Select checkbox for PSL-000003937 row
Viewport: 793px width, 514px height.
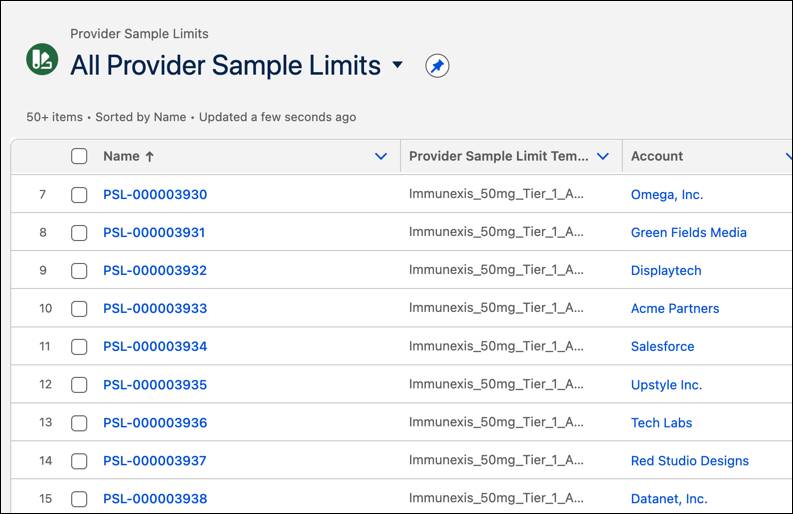point(79,461)
